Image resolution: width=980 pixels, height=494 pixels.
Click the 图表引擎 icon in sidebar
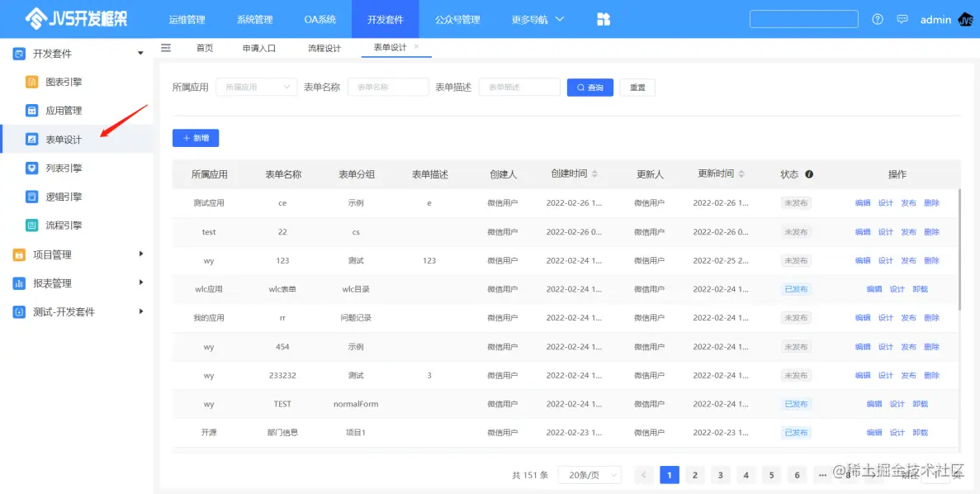click(x=32, y=82)
